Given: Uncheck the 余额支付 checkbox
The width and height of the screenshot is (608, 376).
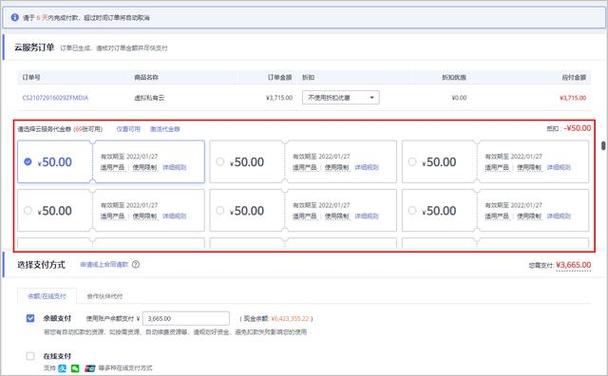Looking at the screenshot, I should point(30,318).
